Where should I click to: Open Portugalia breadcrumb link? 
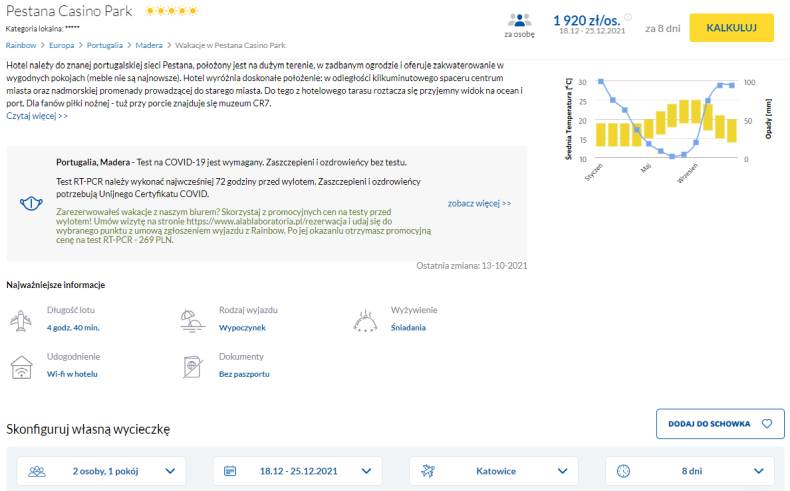(105, 45)
